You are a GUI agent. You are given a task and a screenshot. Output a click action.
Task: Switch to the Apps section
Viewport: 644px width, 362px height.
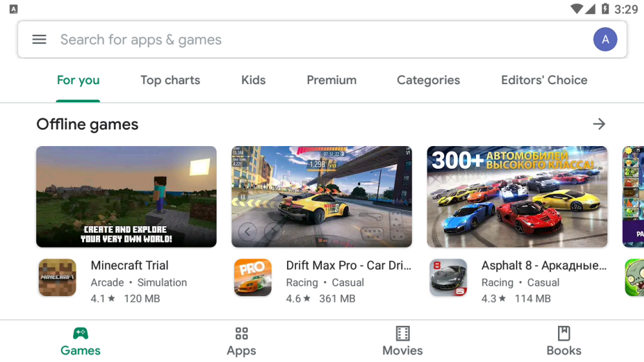(x=241, y=341)
